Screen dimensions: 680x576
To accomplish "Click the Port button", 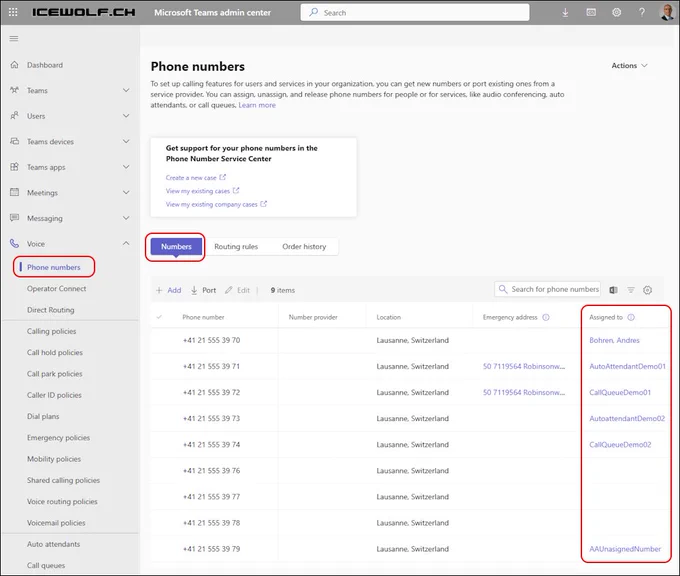I will pyautogui.click(x=203, y=290).
